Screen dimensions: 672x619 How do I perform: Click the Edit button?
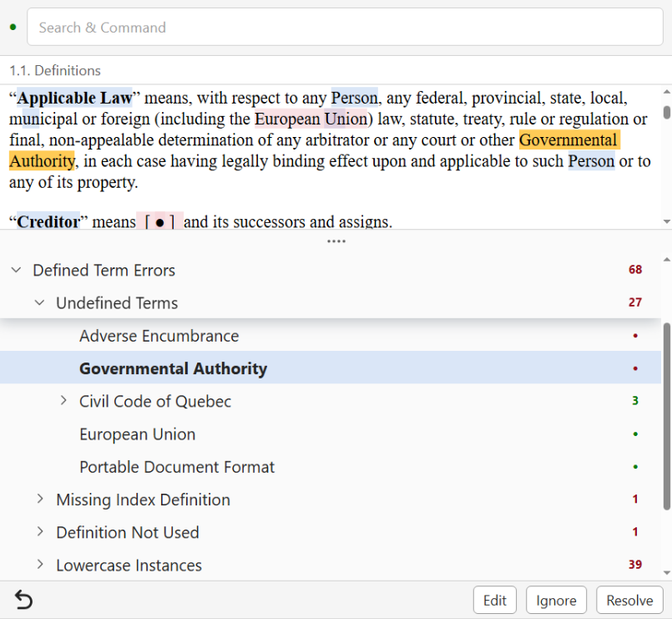click(x=494, y=600)
